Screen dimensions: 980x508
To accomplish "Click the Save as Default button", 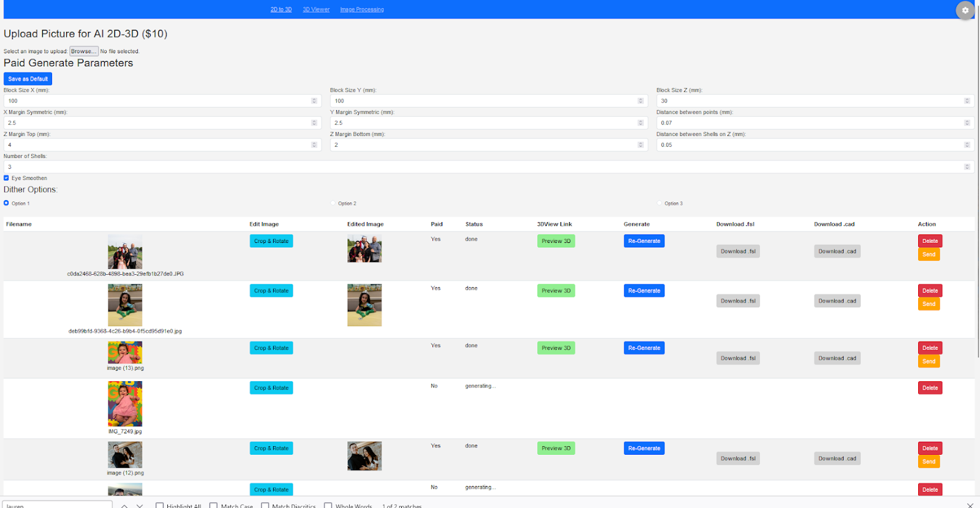I will tap(28, 79).
